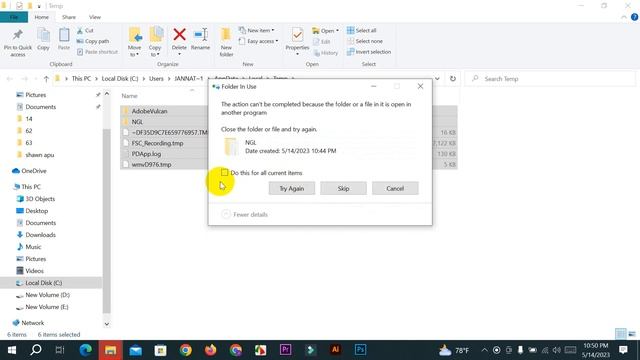Pin to Quick access in the ribbon

point(18,43)
